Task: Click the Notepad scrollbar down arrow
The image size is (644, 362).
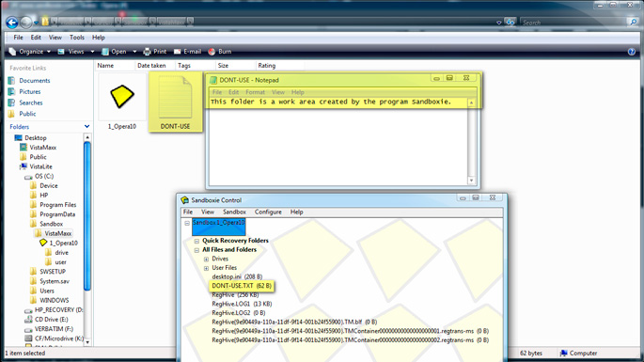Action: (471, 181)
